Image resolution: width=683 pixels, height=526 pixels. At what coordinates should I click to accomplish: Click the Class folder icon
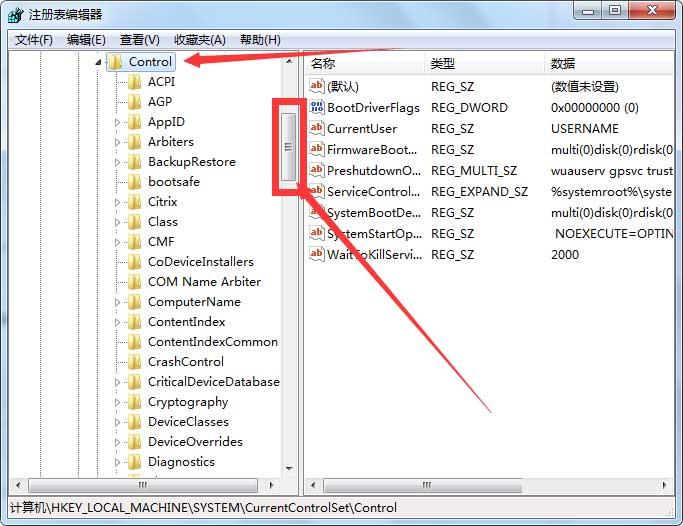click(135, 222)
